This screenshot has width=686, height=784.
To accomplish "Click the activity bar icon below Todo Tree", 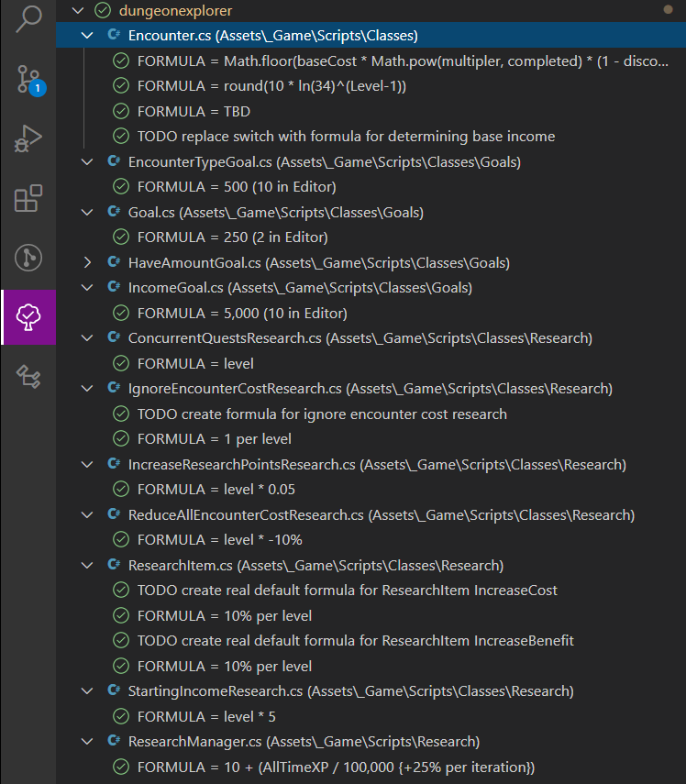I will point(28,376).
